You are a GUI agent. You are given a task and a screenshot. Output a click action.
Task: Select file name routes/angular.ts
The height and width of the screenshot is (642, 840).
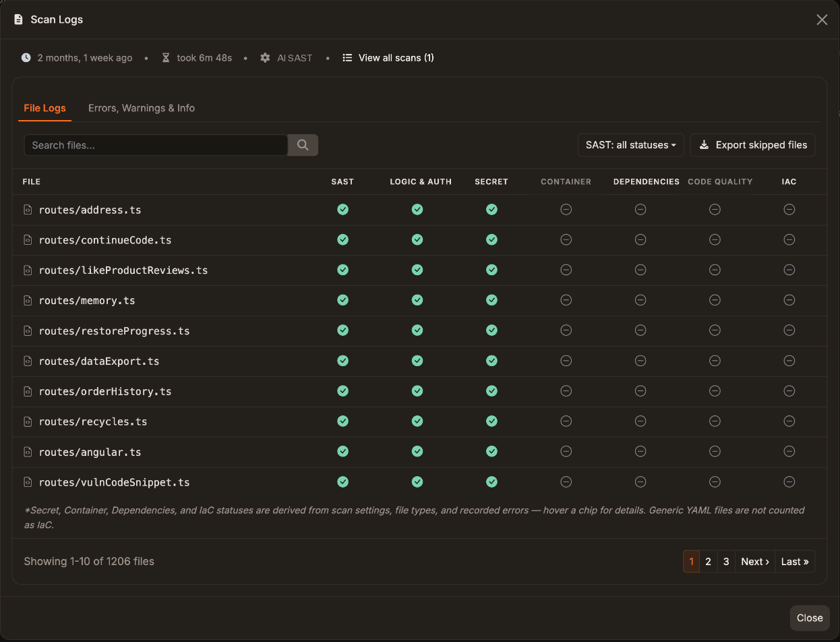click(x=90, y=452)
